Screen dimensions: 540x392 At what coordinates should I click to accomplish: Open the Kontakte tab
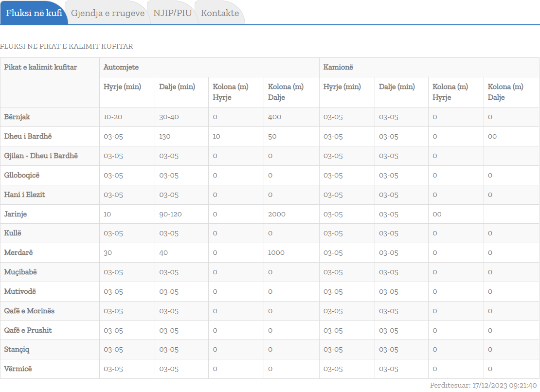click(220, 13)
